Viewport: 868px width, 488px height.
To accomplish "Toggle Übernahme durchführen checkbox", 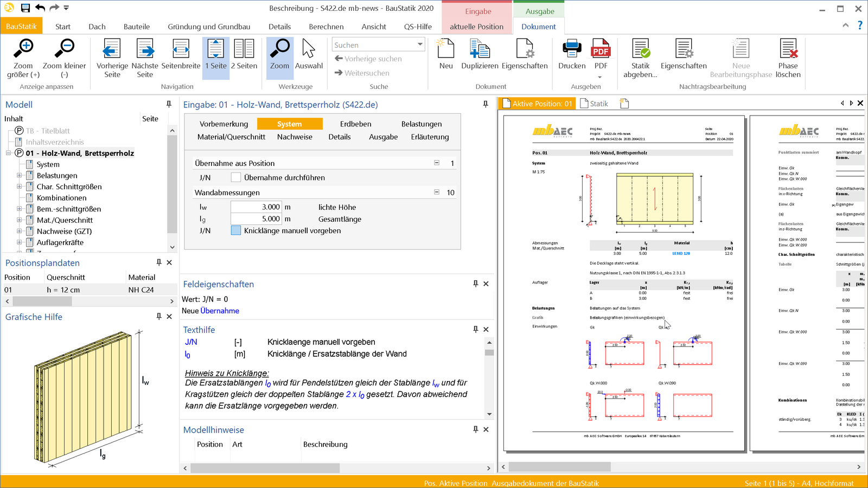I will coord(235,177).
